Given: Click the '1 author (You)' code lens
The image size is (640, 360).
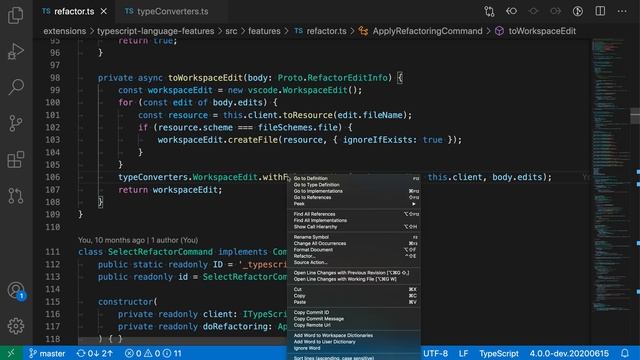Looking at the screenshot, I should click(x=175, y=240).
